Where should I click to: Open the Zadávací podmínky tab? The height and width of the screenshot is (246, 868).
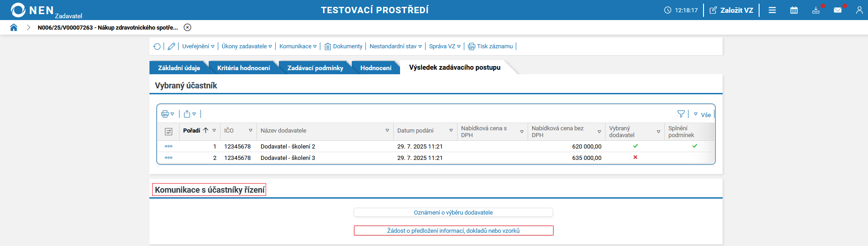[x=315, y=68]
